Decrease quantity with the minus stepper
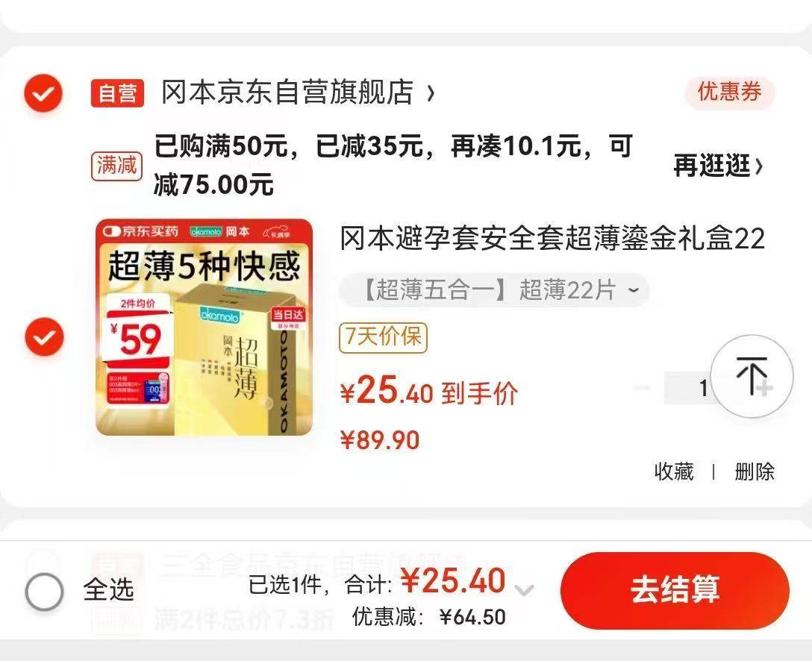 [x=643, y=388]
